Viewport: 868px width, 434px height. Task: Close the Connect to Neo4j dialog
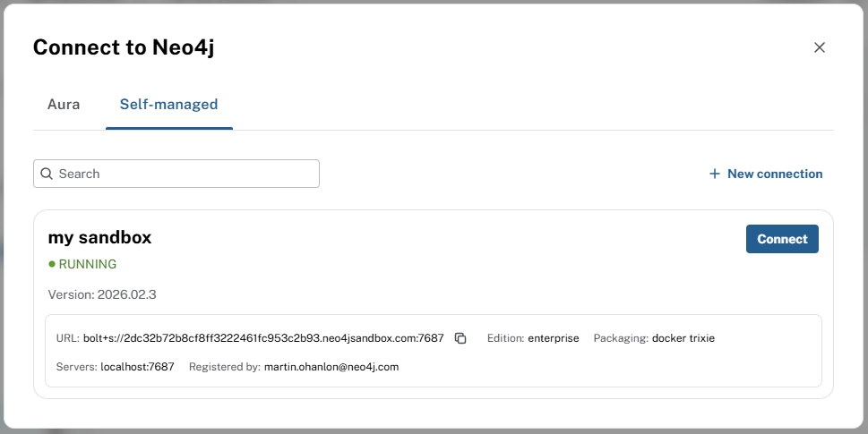tap(820, 47)
